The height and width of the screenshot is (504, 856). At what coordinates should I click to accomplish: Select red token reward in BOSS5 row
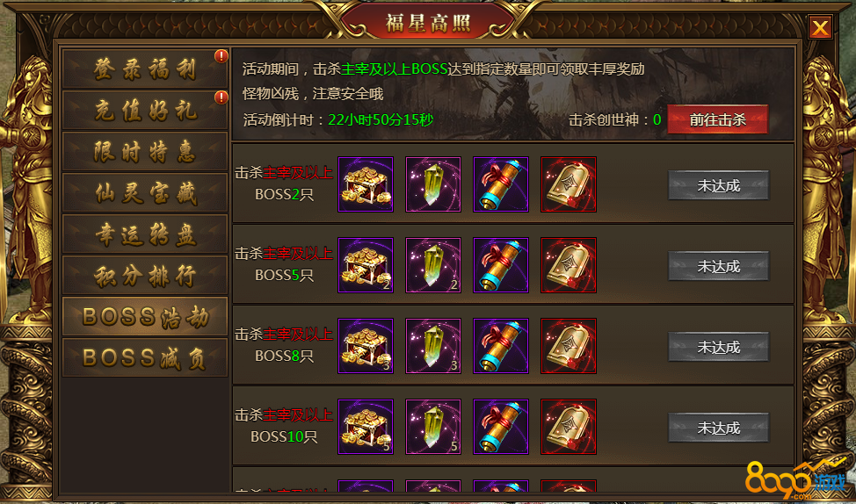click(x=569, y=265)
